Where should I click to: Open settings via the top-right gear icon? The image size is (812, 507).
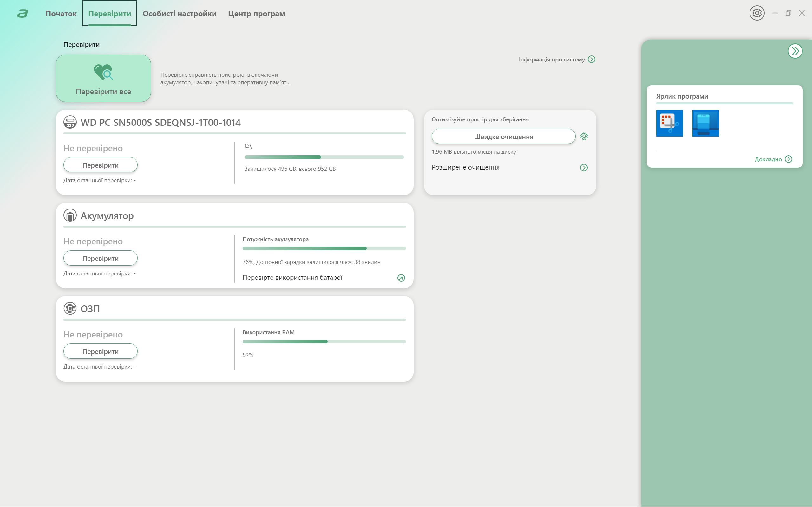756,13
